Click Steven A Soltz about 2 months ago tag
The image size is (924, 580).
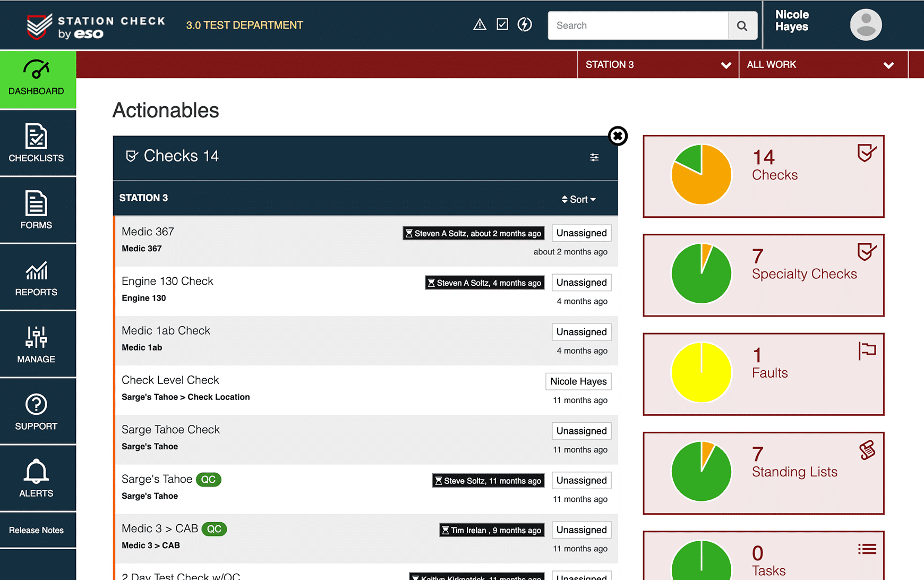point(474,233)
